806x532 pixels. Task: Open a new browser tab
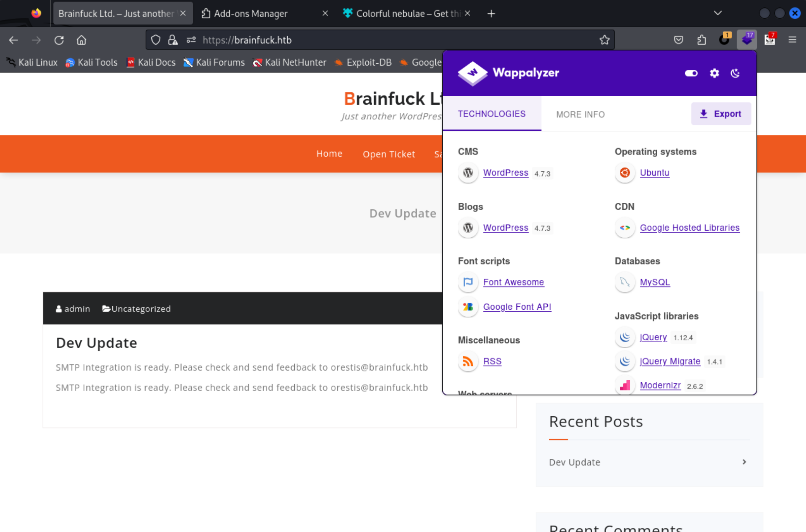click(491, 14)
